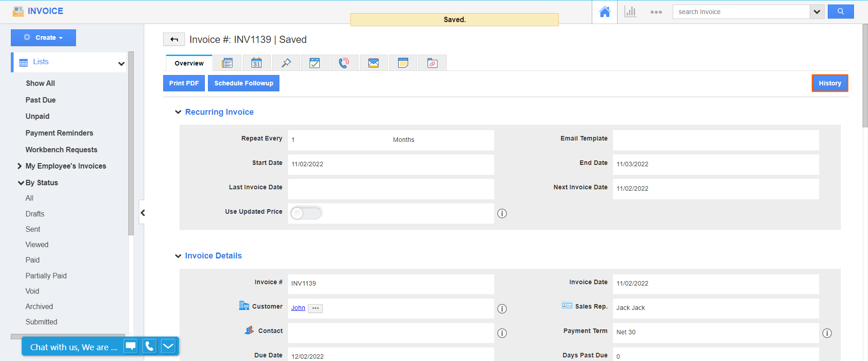Collapse the Recurring Invoice section
The image size is (868, 361).
tap(178, 112)
